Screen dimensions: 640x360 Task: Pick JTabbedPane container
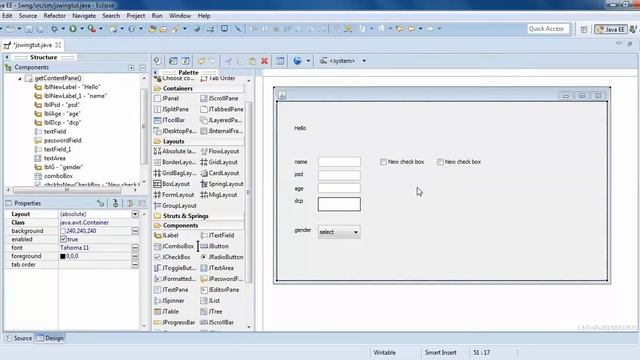click(222, 109)
